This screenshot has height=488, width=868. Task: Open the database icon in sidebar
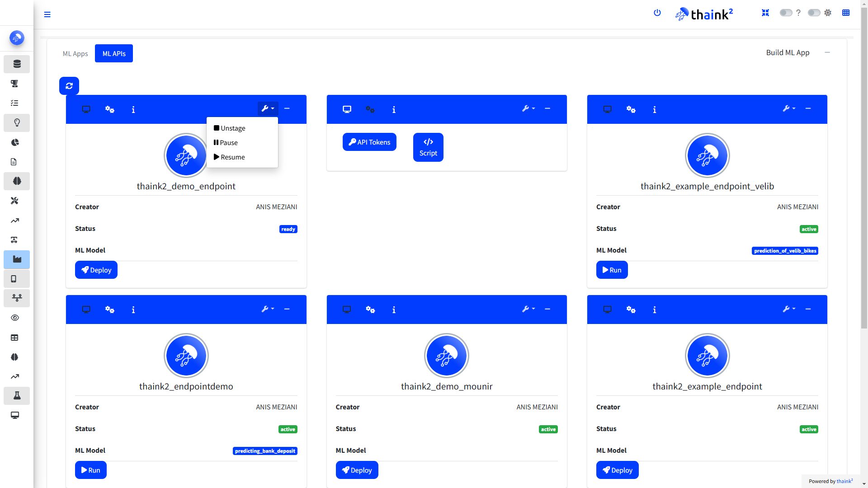click(x=17, y=64)
